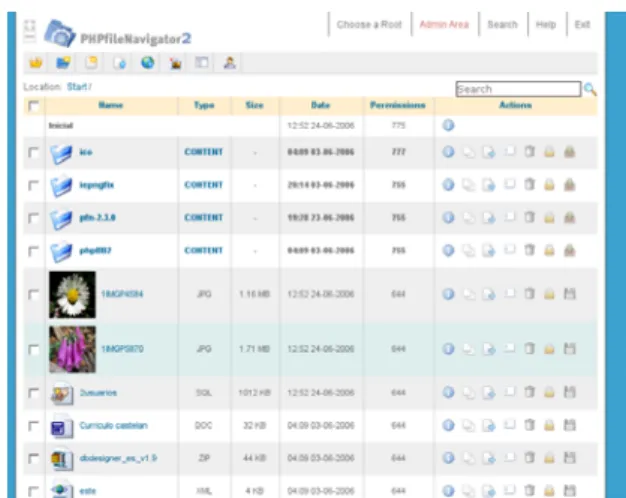
Task: Follow the Start link in the Location path
Action: pos(77,87)
